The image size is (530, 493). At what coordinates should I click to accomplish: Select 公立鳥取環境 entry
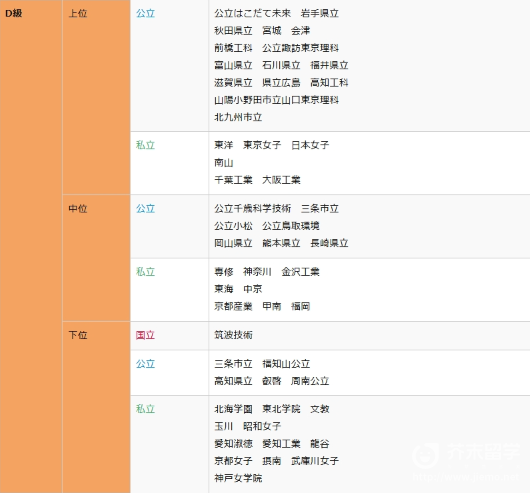click(x=291, y=226)
